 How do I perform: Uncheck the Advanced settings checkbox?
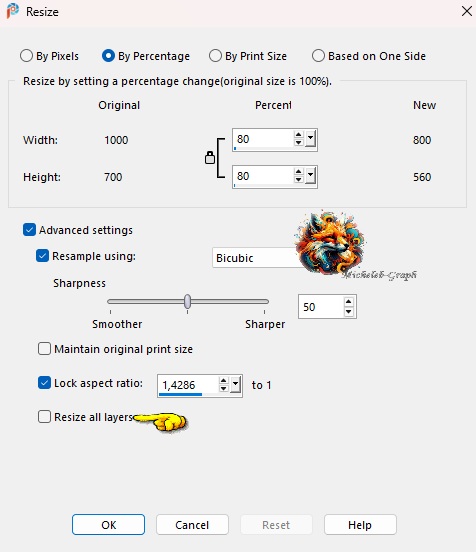coord(29,230)
